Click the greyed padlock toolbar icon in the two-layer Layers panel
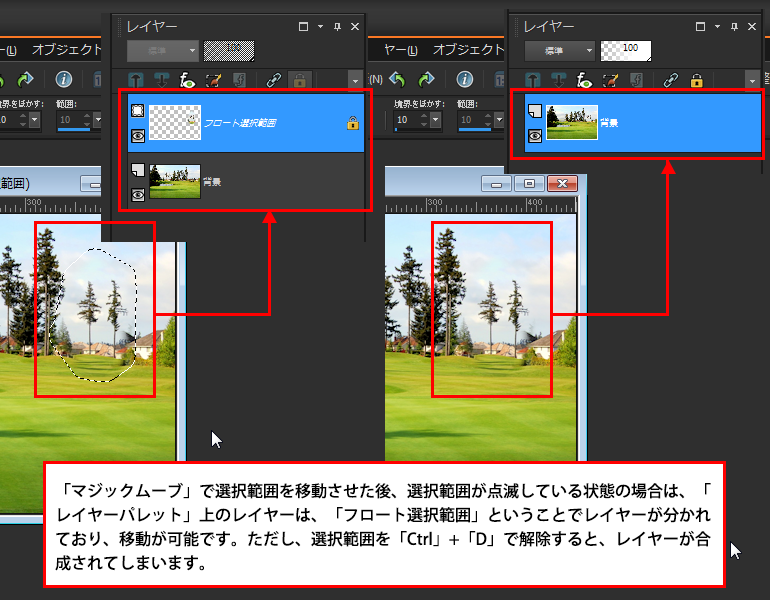This screenshot has width=770, height=600. click(x=300, y=80)
